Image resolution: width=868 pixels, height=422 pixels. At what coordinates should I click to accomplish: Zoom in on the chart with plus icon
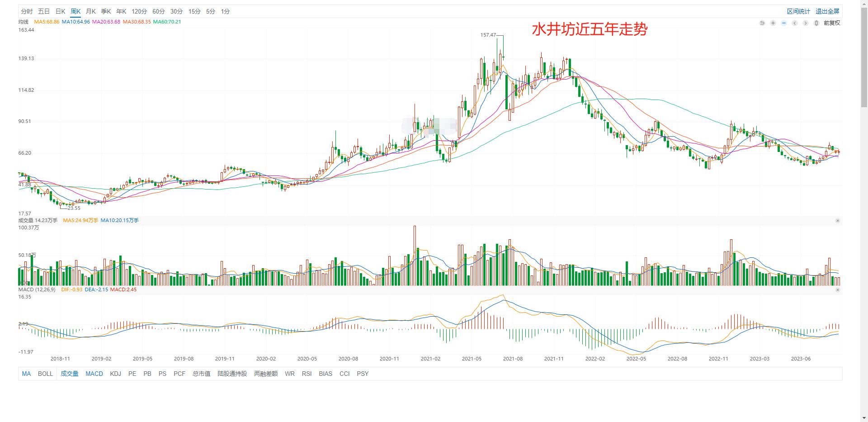773,23
